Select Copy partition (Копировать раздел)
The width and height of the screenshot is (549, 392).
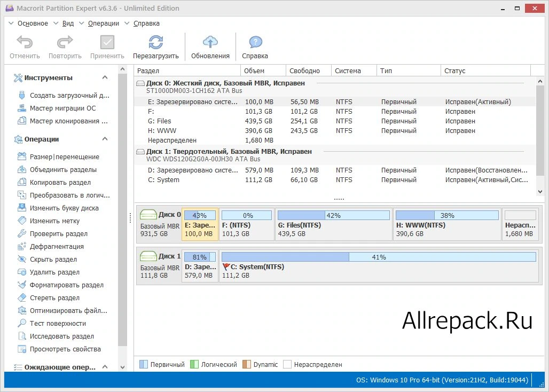click(x=54, y=182)
